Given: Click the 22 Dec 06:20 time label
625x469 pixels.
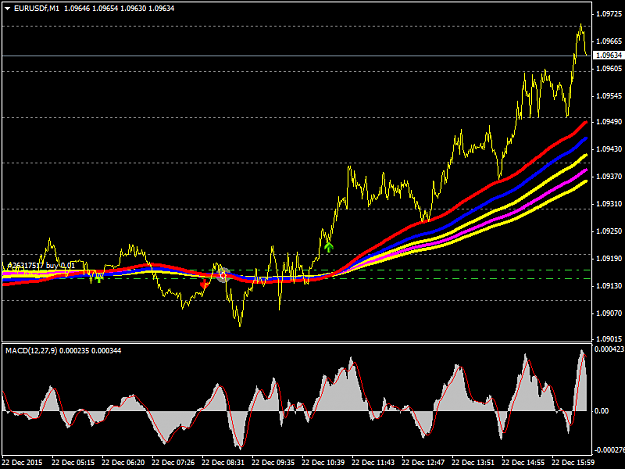Looking at the screenshot, I should coord(123,463).
